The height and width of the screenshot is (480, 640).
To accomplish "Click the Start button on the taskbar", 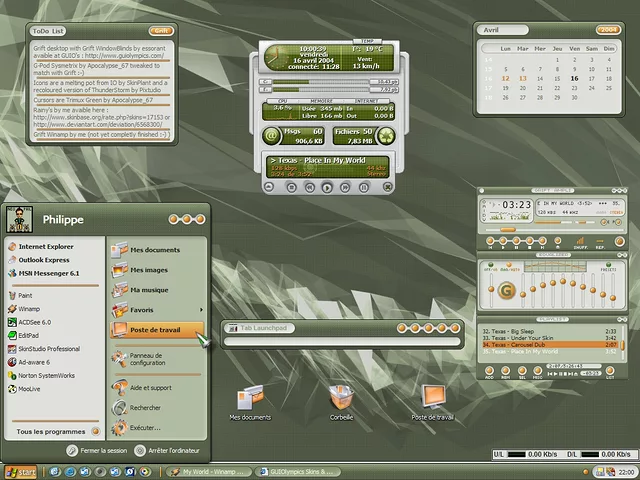I will pos(22,471).
